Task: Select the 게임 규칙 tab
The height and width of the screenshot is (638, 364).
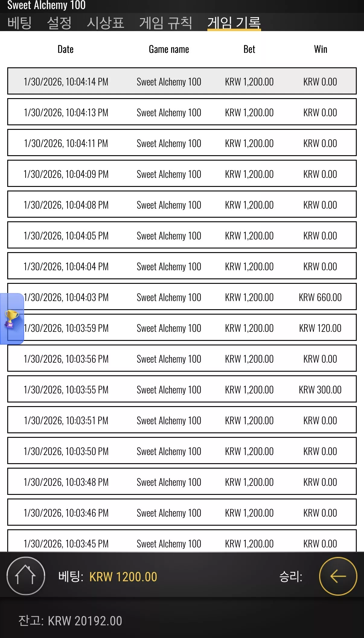Action: click(166, 23)
